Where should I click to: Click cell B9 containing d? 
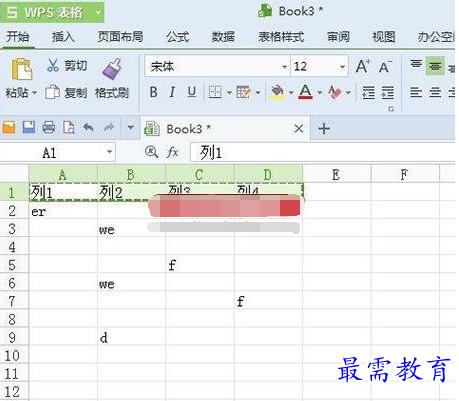tap(131, 337)
